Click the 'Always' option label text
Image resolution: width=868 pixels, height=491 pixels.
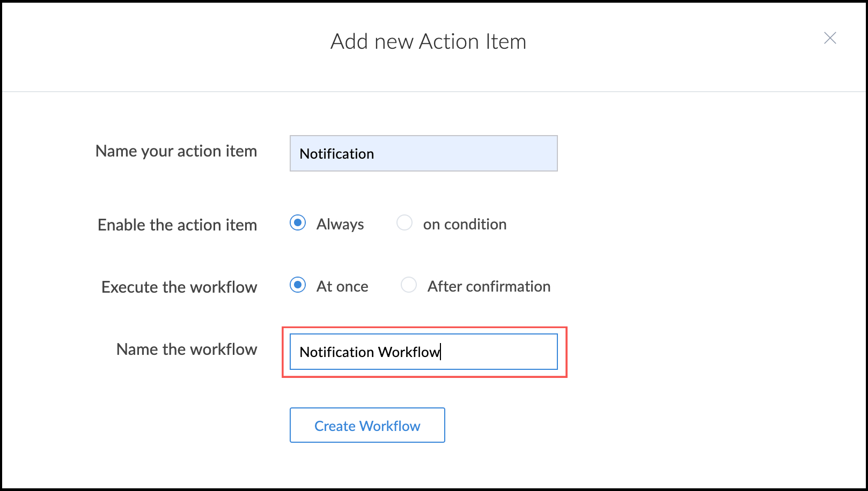click(x=340, y=224)
